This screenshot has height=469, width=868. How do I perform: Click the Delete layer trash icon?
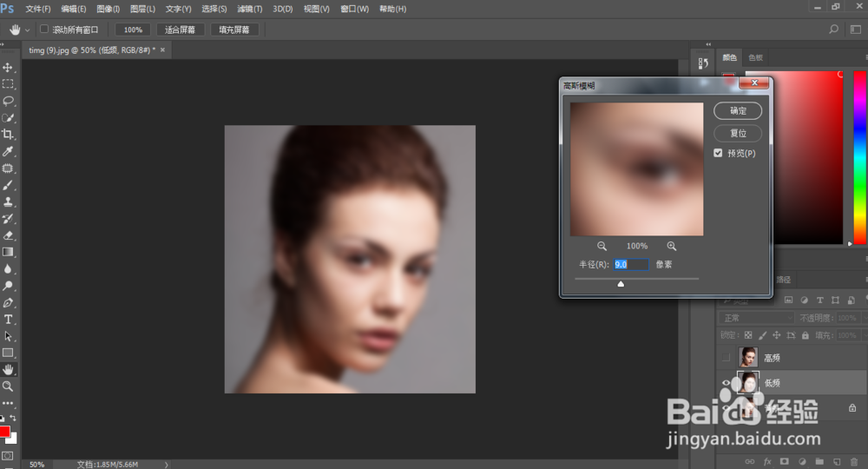coord(854,461)
